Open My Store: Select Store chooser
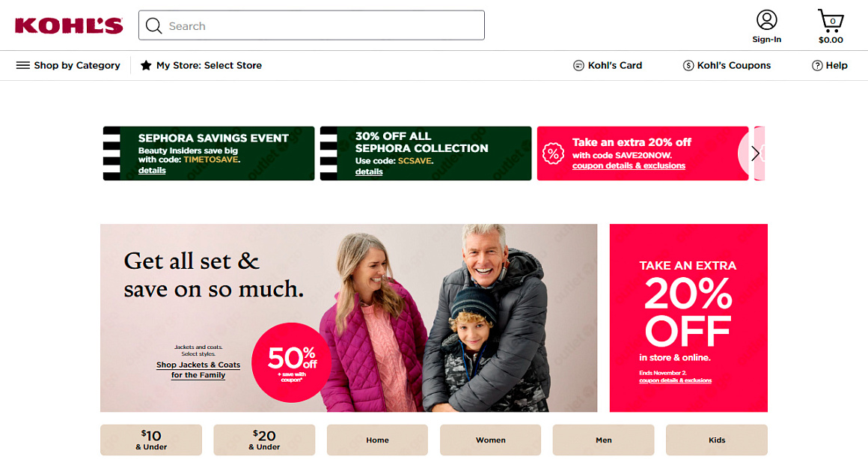Image resolution: width=868 pixels, height=459 pixels. click(x=201, y=65)
